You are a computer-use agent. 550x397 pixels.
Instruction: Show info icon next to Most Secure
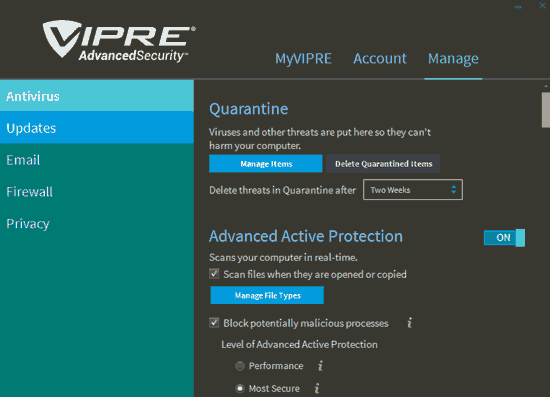click(317, 388)
